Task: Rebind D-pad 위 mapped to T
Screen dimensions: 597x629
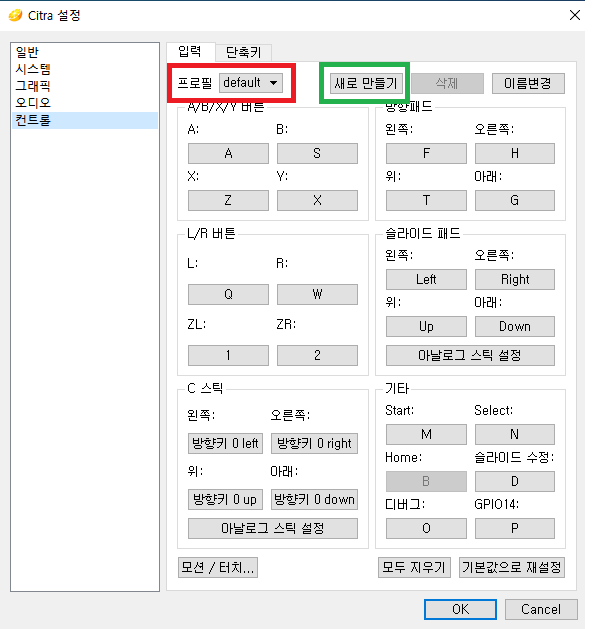Action: [426, 200]
